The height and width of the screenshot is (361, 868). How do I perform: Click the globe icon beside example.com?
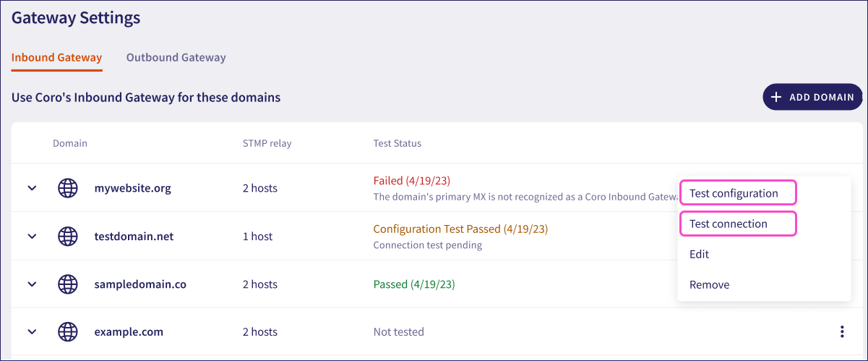click(x=67, y=332)
